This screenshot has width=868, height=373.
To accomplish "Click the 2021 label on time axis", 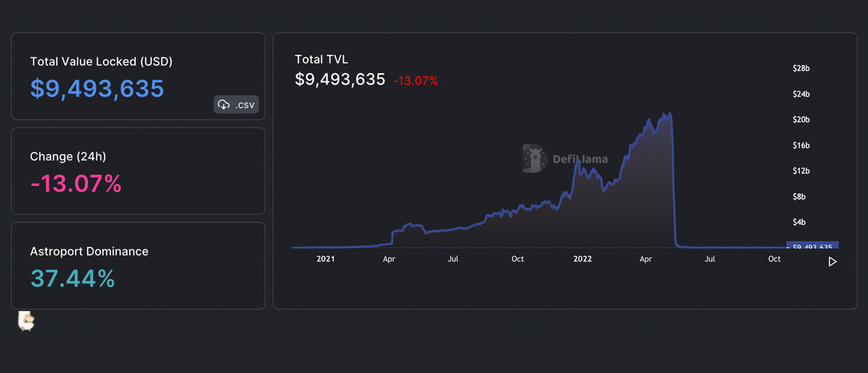I will 325,259.
